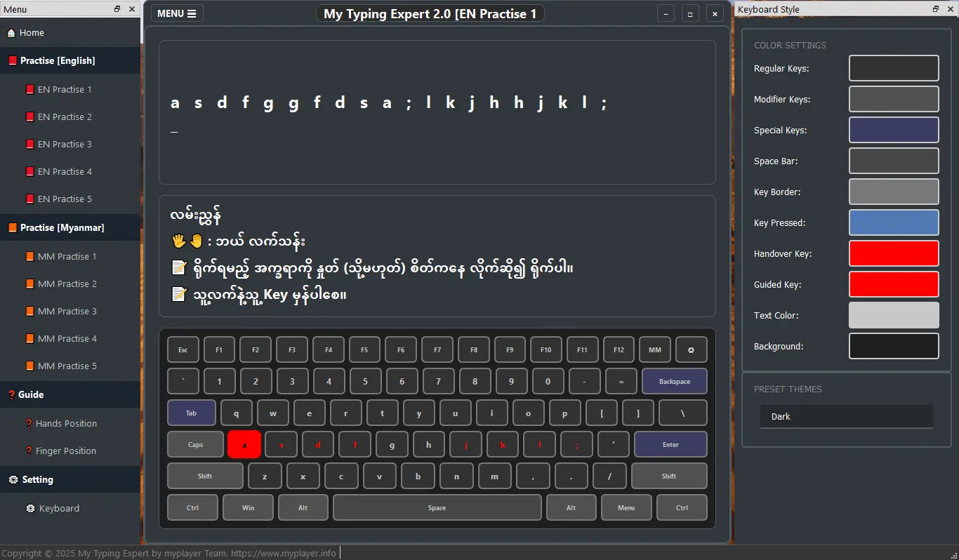Image resolution: width=959 pixels, height=560 pixels.
Task: Change Space Bar color swatch
Action: tap(894, 161)
